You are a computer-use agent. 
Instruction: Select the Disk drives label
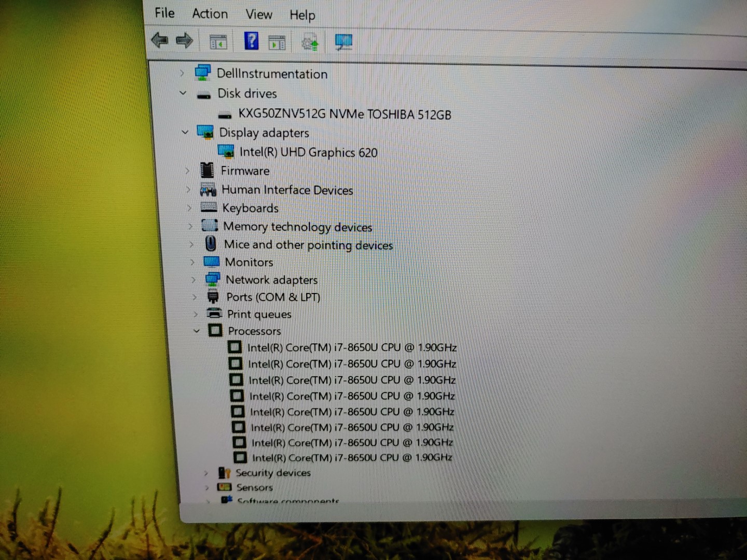[x=247, y=93]
